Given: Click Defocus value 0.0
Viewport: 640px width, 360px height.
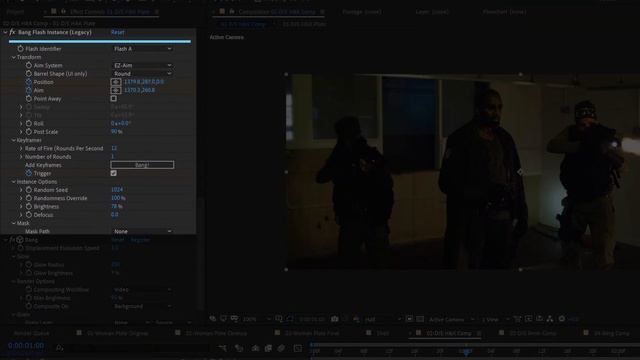Looking at the screenshot, I should click(115, 215).
